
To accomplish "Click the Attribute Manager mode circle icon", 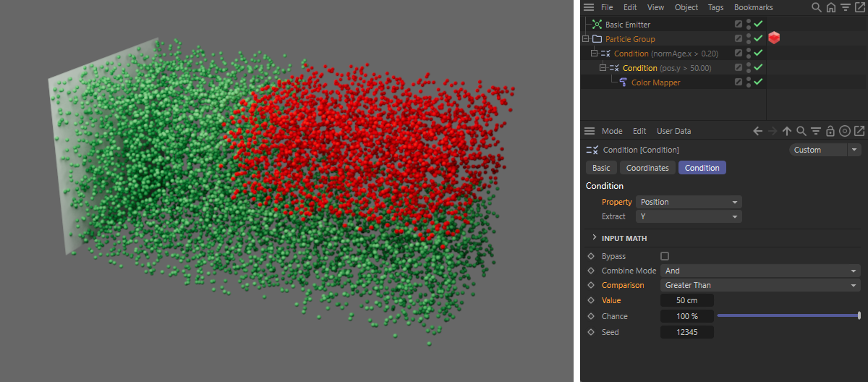I will coord(845,131).
